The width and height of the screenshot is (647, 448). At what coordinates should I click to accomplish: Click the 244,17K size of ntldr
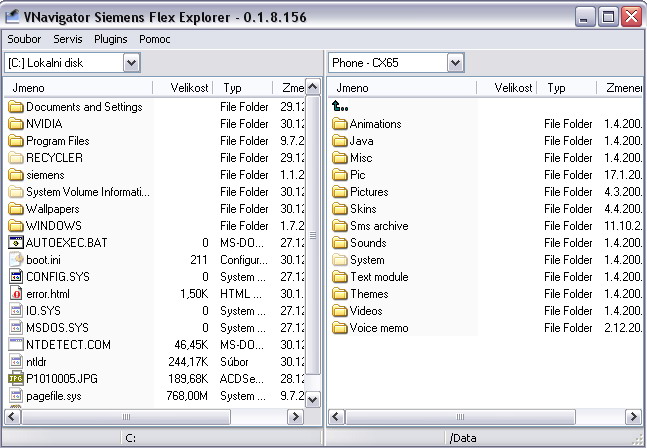pyautogui.click(x=188, y=362)
